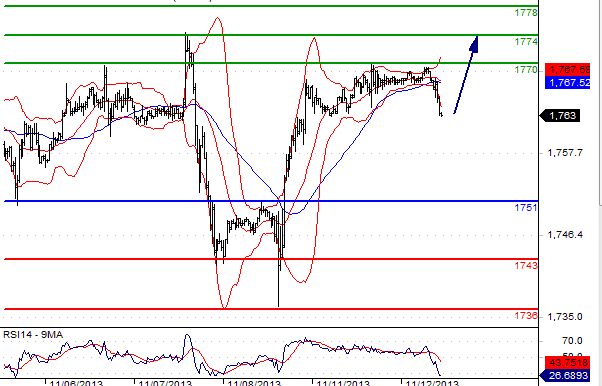
Task: Click the 11/11/2013 date axis label
Action: (343, 383)
